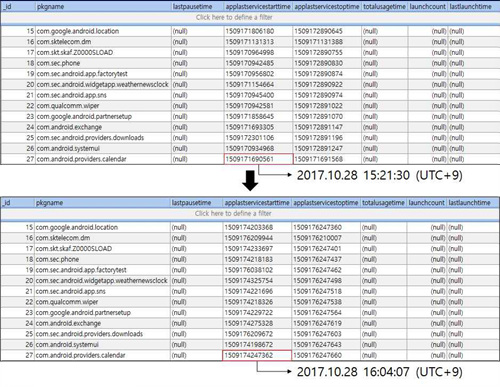Select cell with value 1509172890830
The width and height of the screenshot is (500, 387).
327,63
